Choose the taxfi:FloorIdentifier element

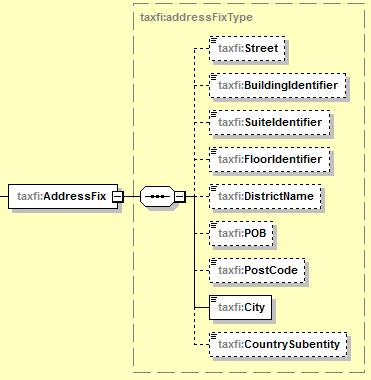269,160
